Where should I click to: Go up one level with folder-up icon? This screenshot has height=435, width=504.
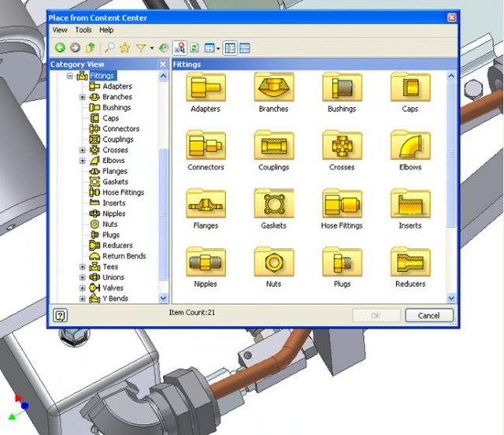(x=91, y=48)
